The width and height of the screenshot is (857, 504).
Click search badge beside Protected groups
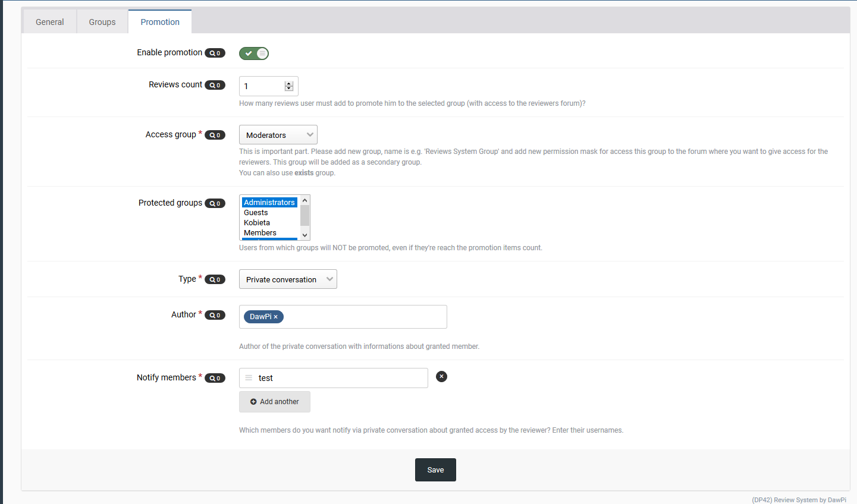(x=215, y=203)
